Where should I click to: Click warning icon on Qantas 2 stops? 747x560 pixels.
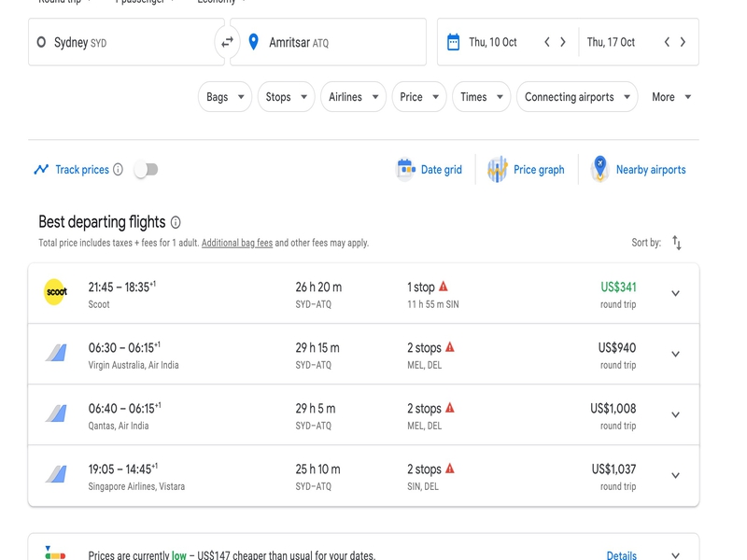click(450, 408)
